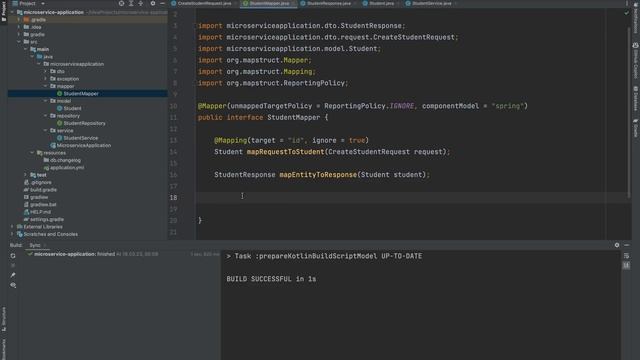Toggle soft-wrap icon in build console
The width and height of the screenshot is (640, 360).
click(626, 256)
